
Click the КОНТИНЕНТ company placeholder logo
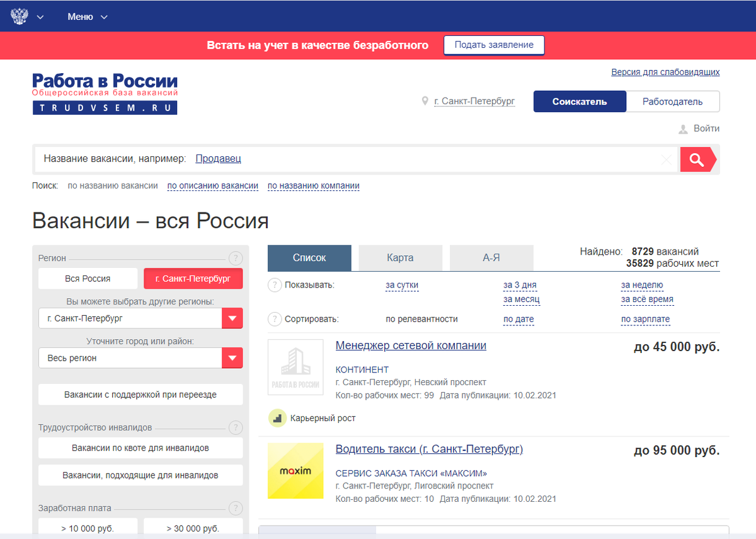295,368
